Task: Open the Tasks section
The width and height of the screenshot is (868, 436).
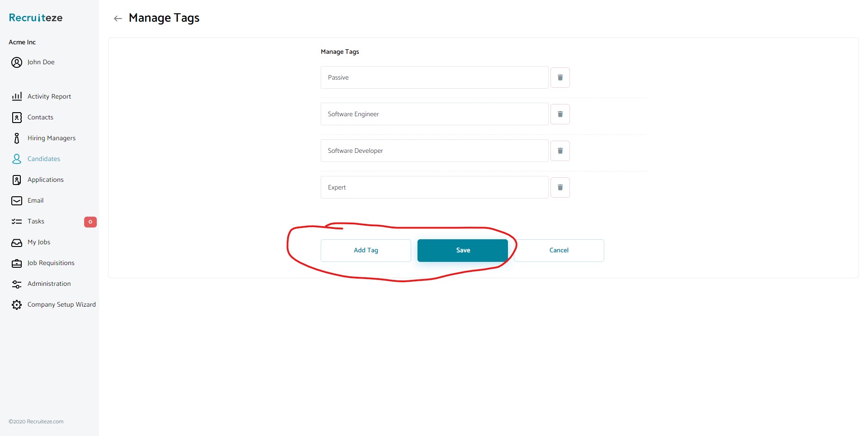Action: click(x=35, y=221)
